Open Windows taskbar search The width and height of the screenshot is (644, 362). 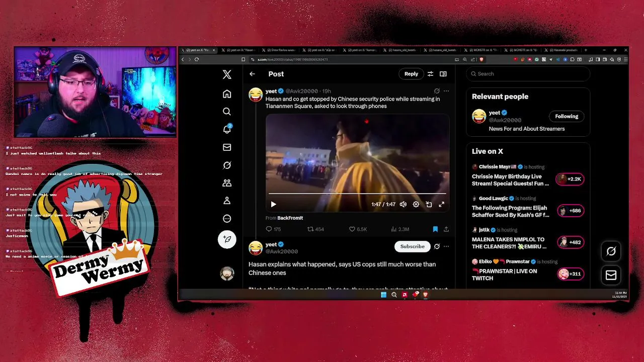click(394, 295)
